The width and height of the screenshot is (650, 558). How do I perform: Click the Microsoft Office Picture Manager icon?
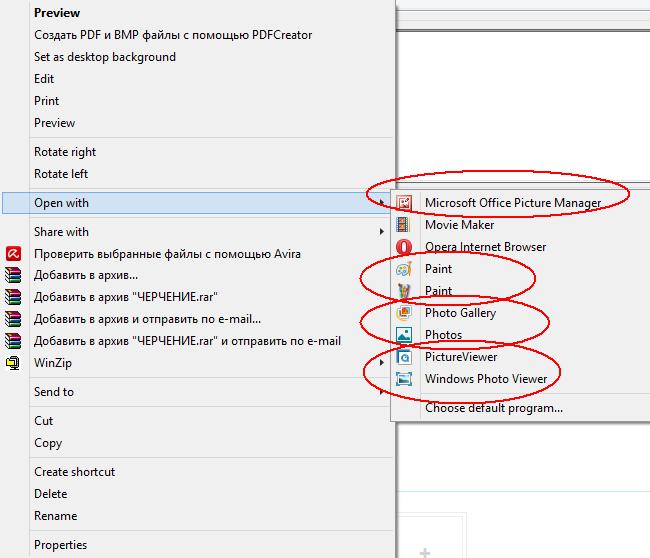404,203
